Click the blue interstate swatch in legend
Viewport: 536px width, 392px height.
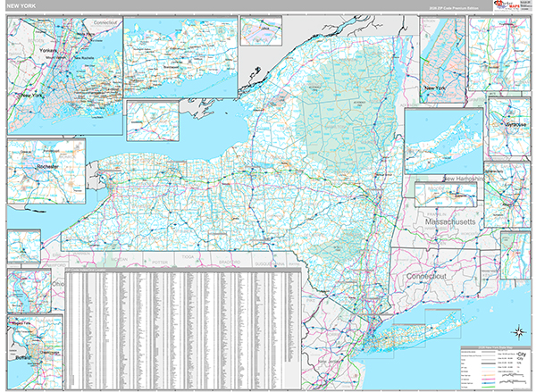488,383
